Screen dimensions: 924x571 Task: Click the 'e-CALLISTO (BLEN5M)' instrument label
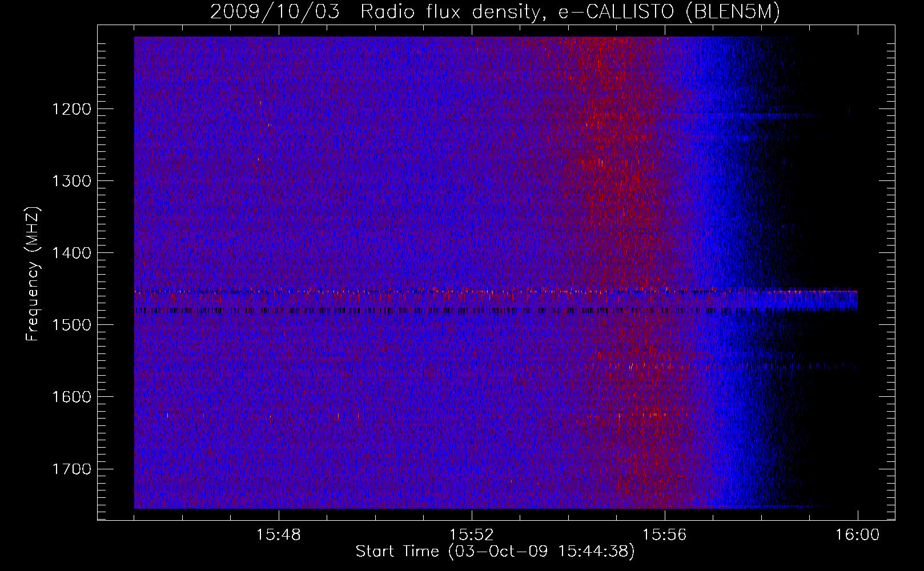click(x=669, y=12)
